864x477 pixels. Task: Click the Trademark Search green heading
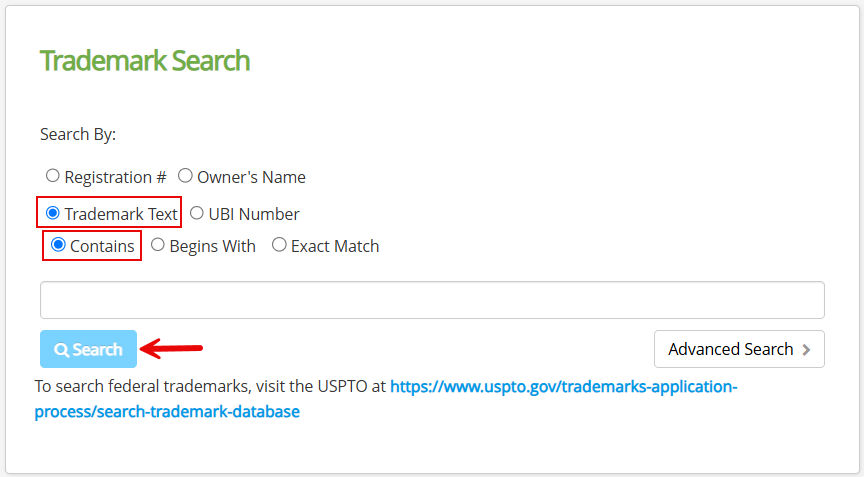(x=145, y=61)
